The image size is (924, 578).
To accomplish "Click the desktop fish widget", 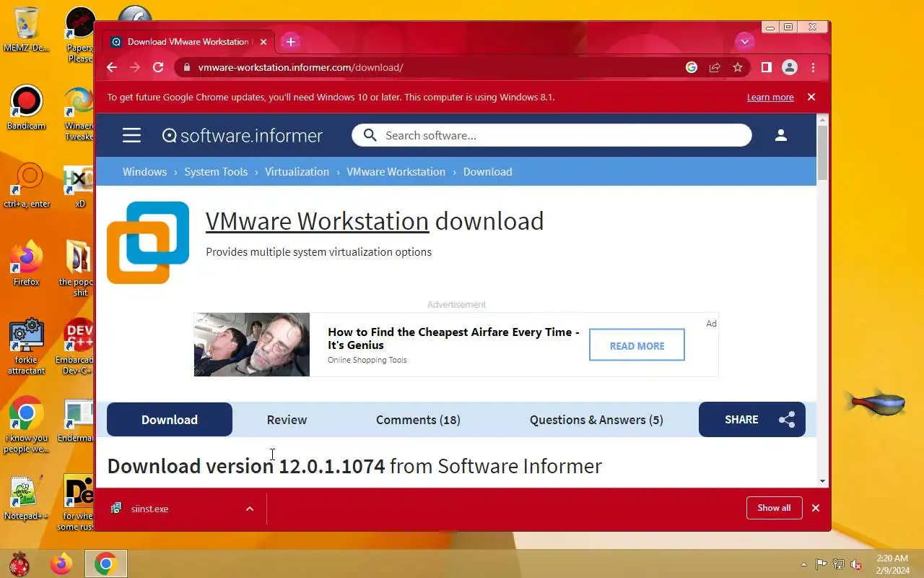I will (x=876, y=402).
